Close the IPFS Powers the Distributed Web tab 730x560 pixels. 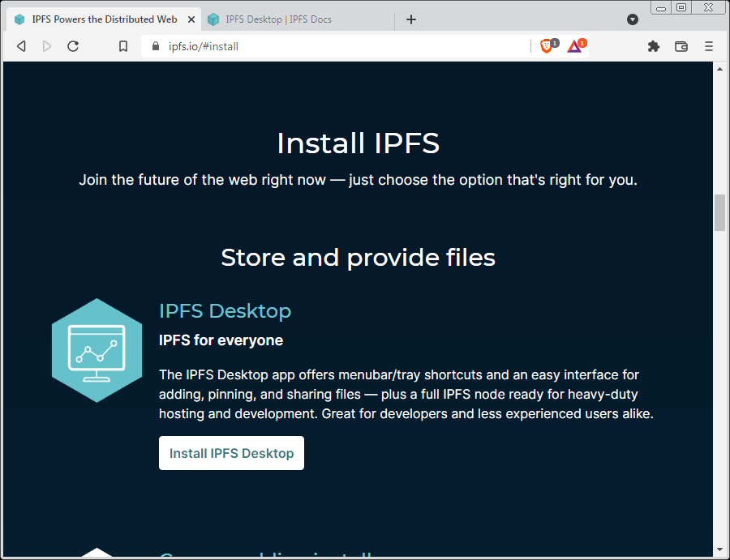pyautogui.click(x=191, y=19)
